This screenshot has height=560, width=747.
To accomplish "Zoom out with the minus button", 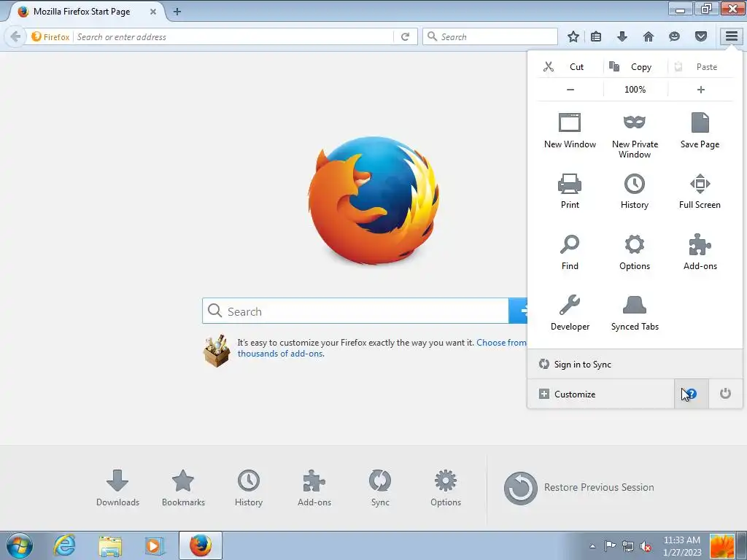I will coord(570,90).
